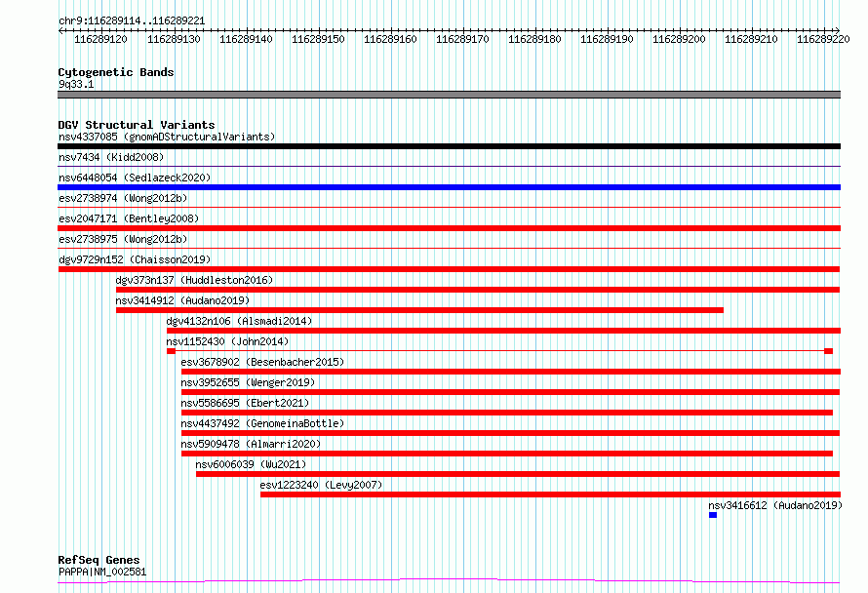Select the red bar under esv1223240 (Levy2007)
This screenshot has width=868, height=593.
click(x=550, y=494)
